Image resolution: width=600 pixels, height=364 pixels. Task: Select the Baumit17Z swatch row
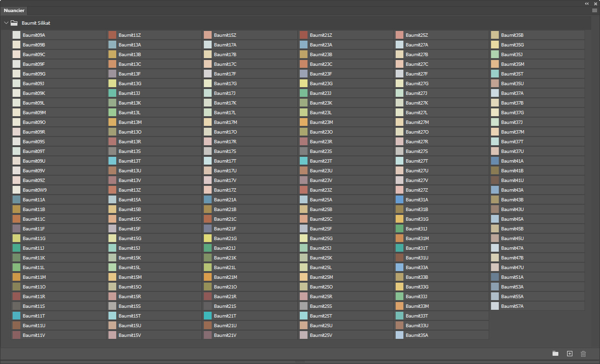250,190
